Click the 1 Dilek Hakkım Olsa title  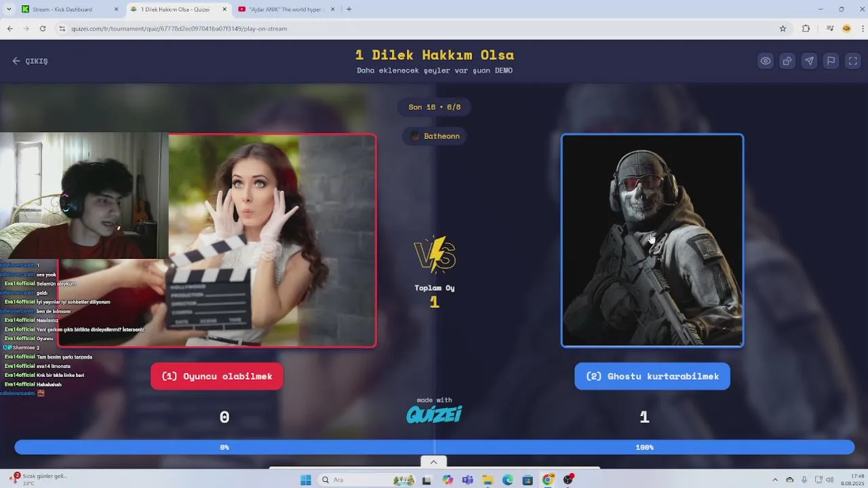click(435, 55)
